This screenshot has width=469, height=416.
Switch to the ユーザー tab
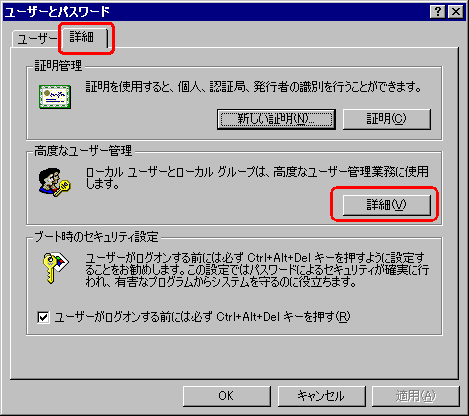point(37,39)
